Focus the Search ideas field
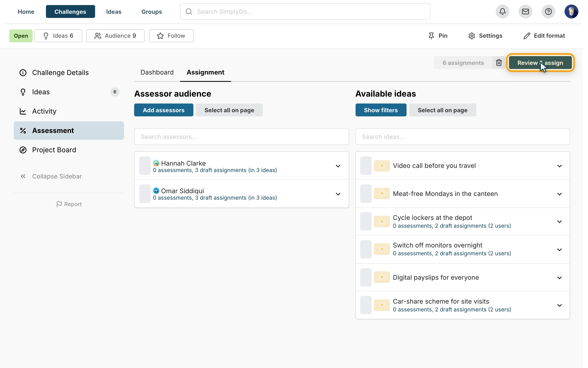The width and height of the screenshot is (588, 368). pos(463,137)
